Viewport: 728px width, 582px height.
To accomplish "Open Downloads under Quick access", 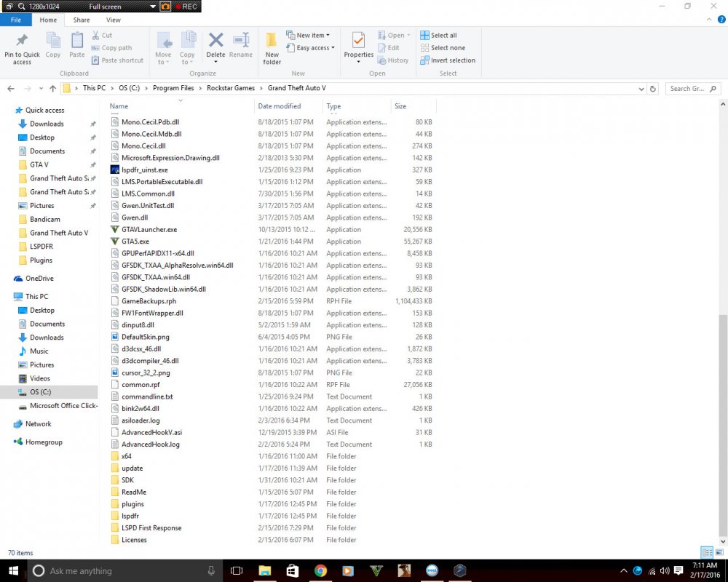I will click(x=47, y=124).
